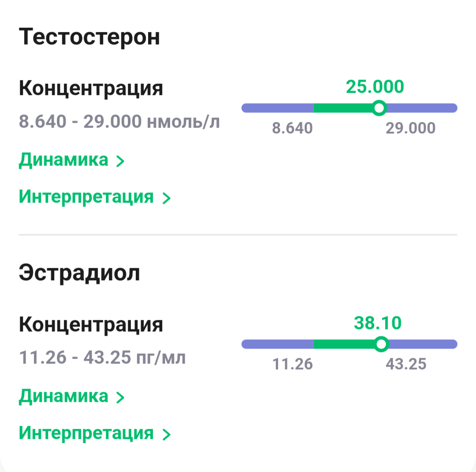The height and width of the screenshot is (472, 476).
Task: Open estradiol Интерпретация link
Action: coord(86,433)
